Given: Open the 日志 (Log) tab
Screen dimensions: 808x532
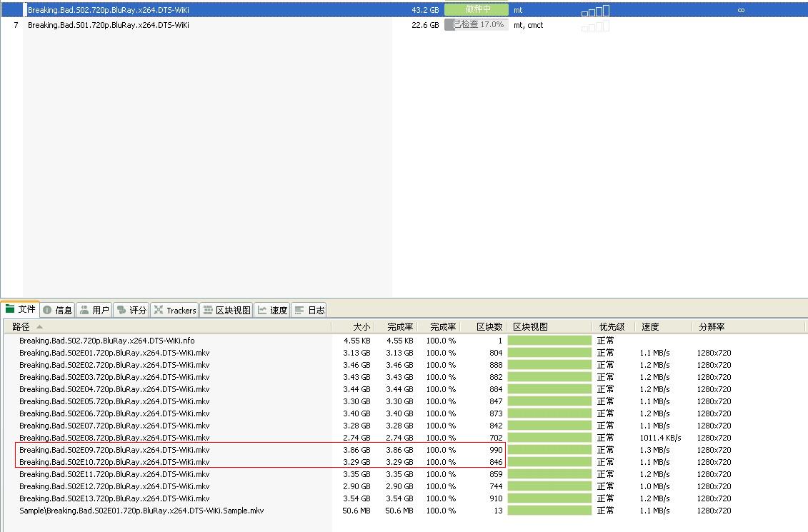Looking at the screenshot, I should coord(309,310).
